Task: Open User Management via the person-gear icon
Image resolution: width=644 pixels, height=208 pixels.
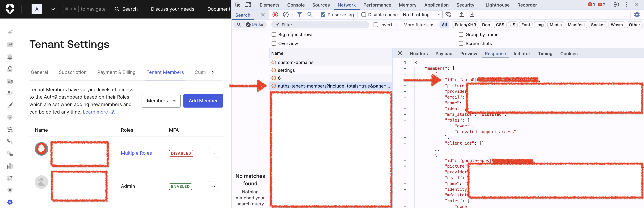Action: pyautogui.click(x=10, y=93)
